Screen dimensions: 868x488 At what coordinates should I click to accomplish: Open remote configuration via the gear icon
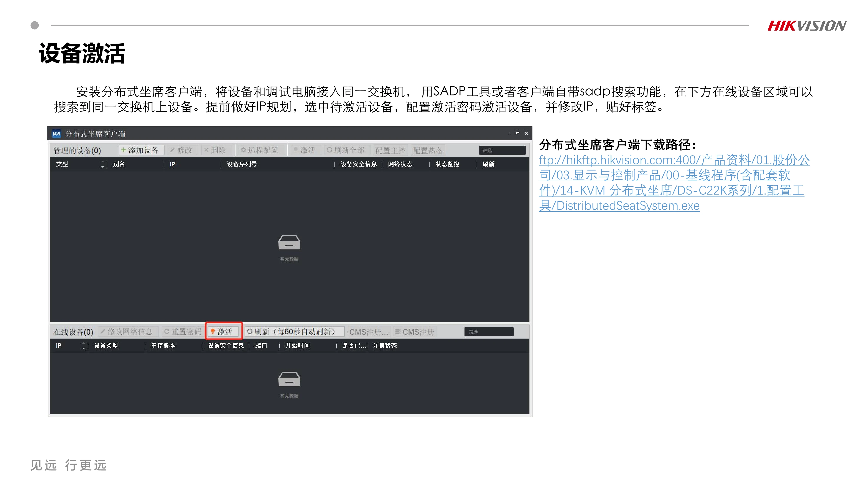click(244, 150)
